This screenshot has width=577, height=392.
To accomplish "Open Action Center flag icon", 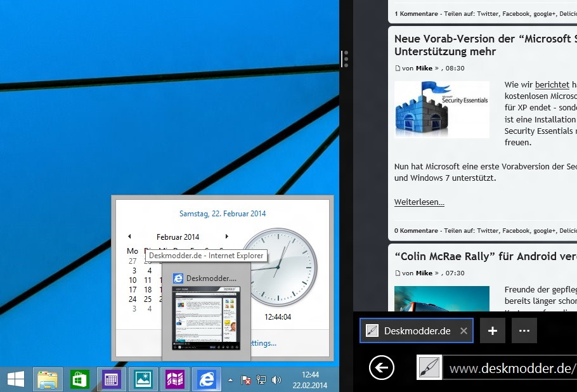I will click(246, 380).
